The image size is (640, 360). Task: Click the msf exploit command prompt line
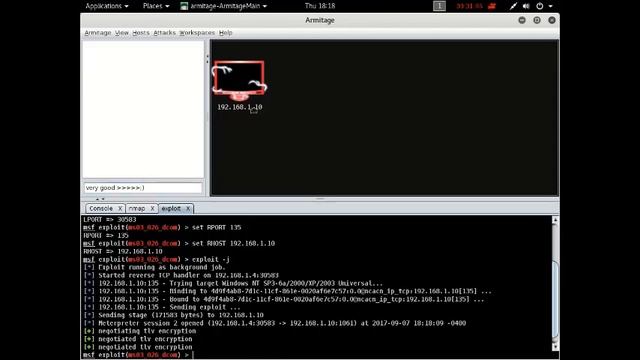pyautogui.click(x=139, y=355)
